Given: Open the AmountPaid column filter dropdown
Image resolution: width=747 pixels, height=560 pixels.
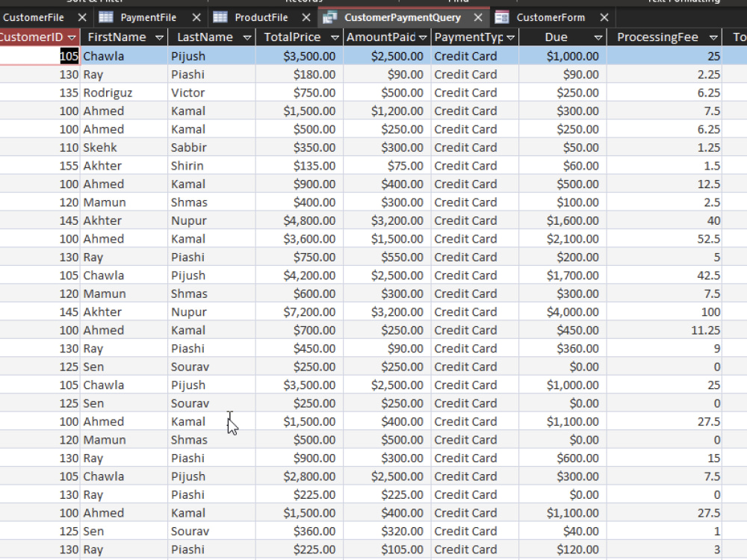Looking at the screenshot, I should tap(423, 37).
